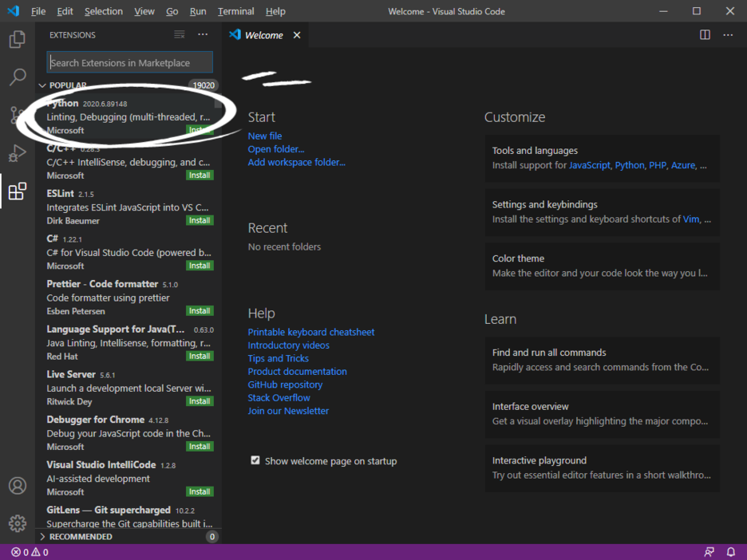Open the Color theme card
Viewport: 747px width, 560px height.
coord(603,266)
